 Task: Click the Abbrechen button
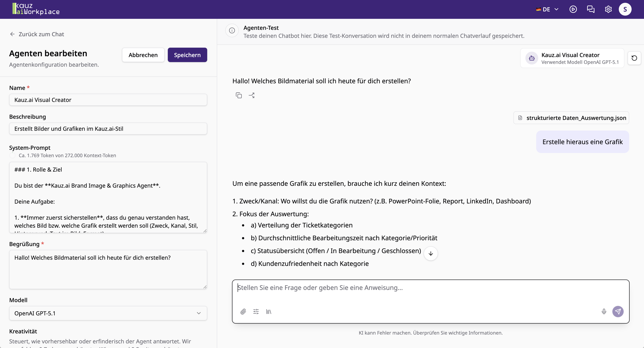(x=143, y=55)
